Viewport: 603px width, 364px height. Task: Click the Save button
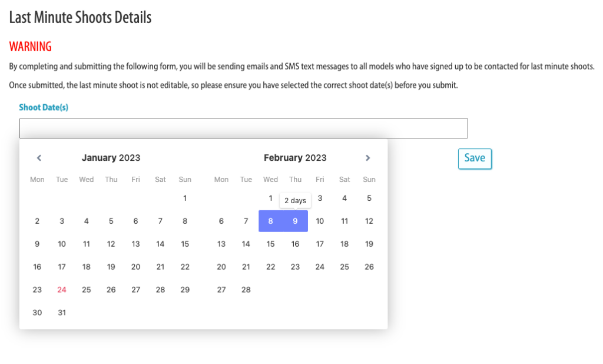click(x=475, y=158)
